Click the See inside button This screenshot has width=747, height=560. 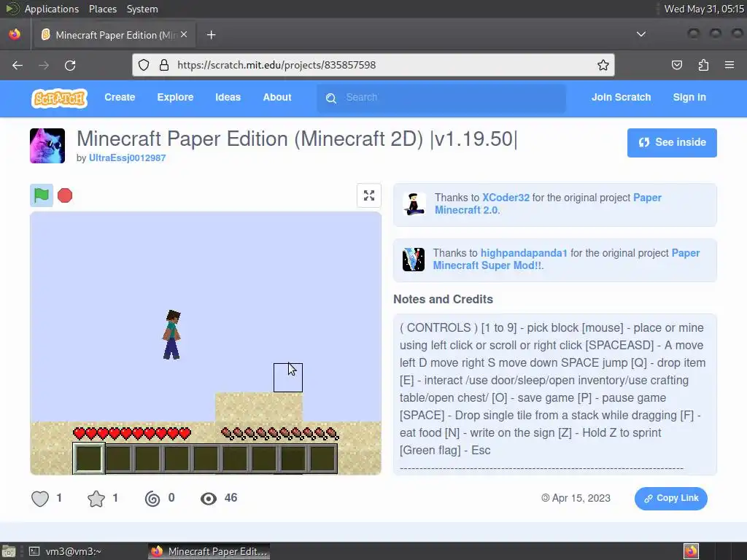tap(672, 142)
